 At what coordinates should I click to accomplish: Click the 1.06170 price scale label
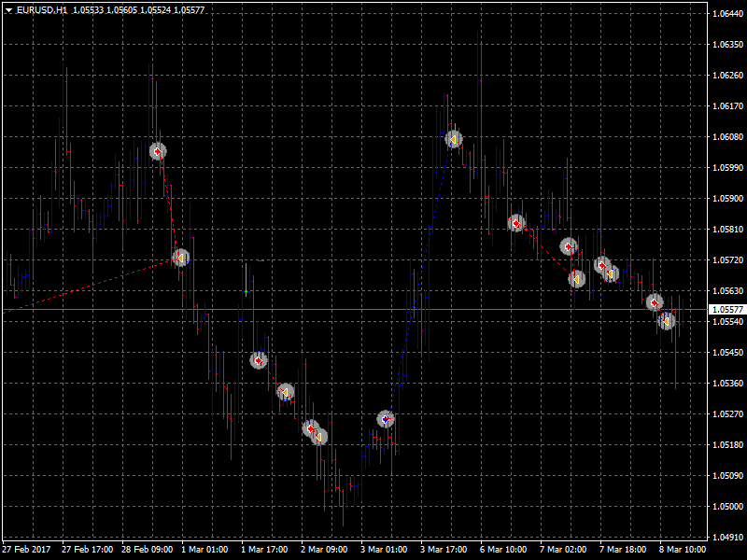click(x=727, y=105)
